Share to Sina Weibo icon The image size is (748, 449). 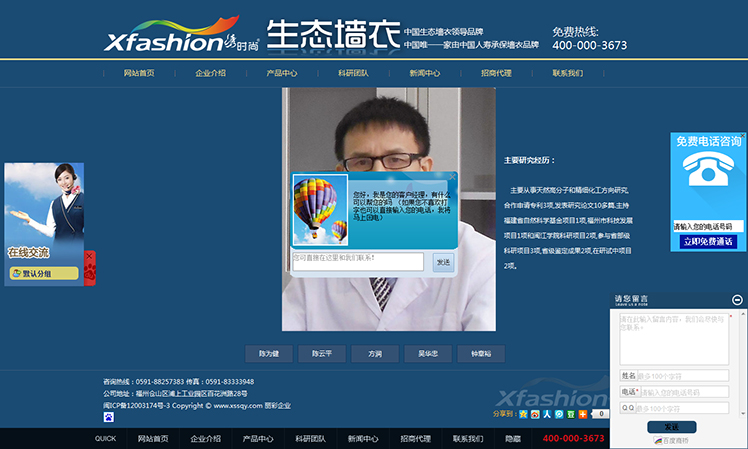(x=535, y=414)
